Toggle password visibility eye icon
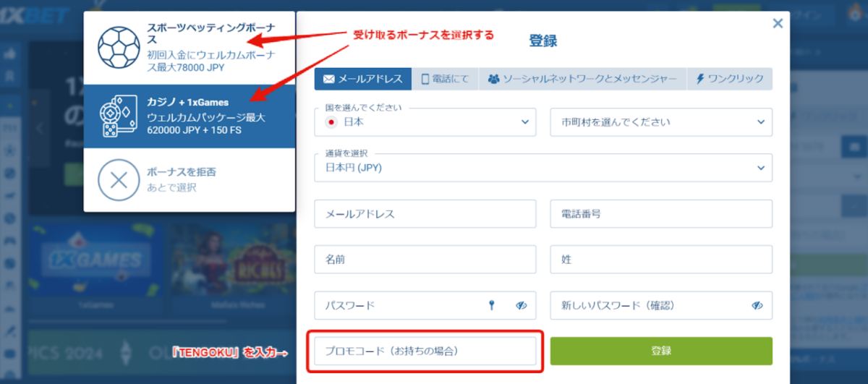The image size is (868, 384). (x=522, y=305)
